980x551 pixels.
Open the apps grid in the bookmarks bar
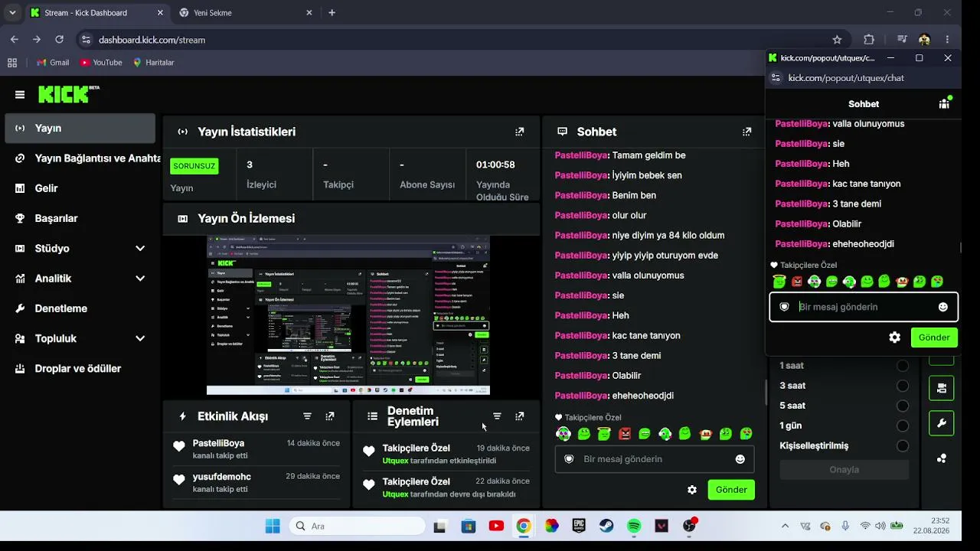coord(12,63)
